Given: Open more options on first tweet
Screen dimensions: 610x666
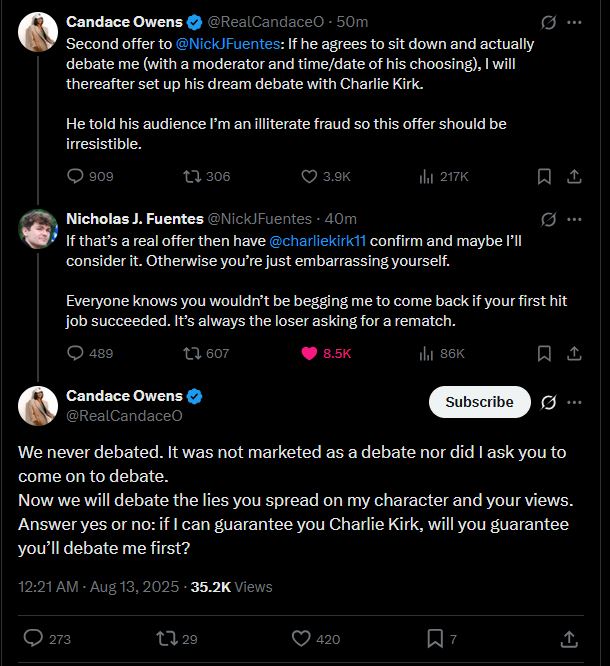Looking at the screenshot, I should (575, 21).
